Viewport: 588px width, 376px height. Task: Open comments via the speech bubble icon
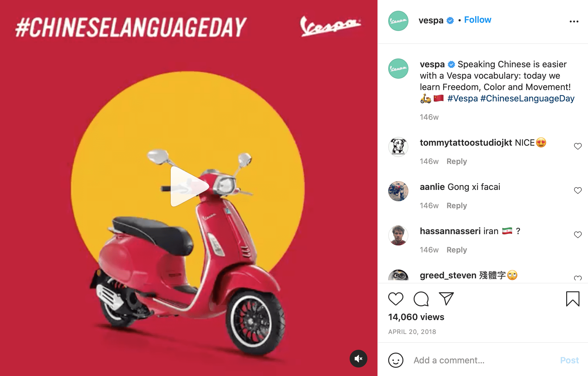tap(421, 299)
